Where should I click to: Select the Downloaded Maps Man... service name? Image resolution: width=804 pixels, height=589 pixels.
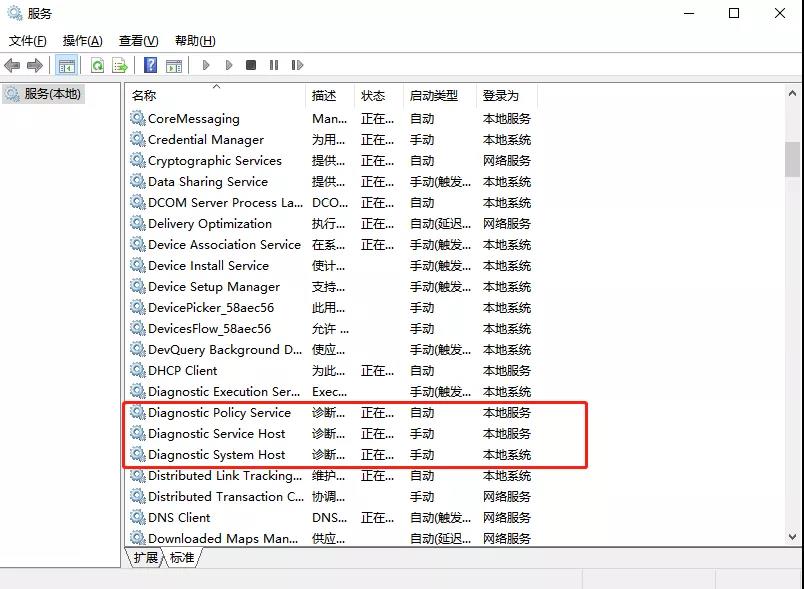tap(223, 539)
